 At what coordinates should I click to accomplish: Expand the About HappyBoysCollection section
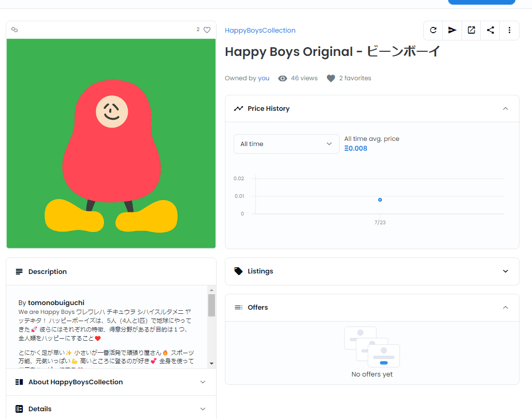pos(203,382)
